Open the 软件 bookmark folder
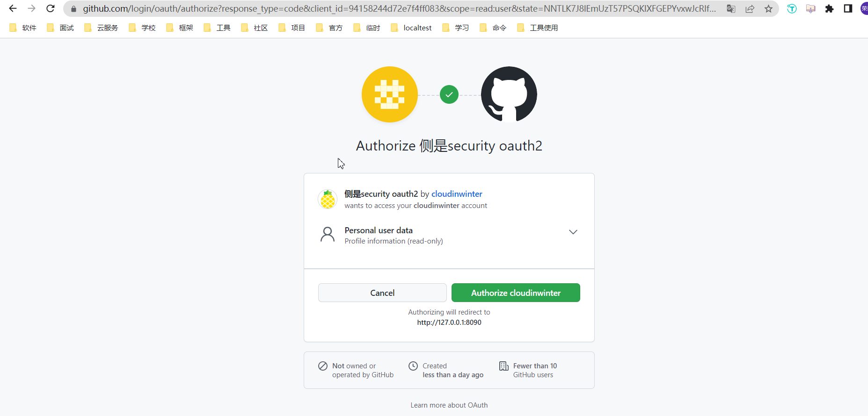Image resolution: width=868 pixels, height=416 pixels. (x=23, y=28)
